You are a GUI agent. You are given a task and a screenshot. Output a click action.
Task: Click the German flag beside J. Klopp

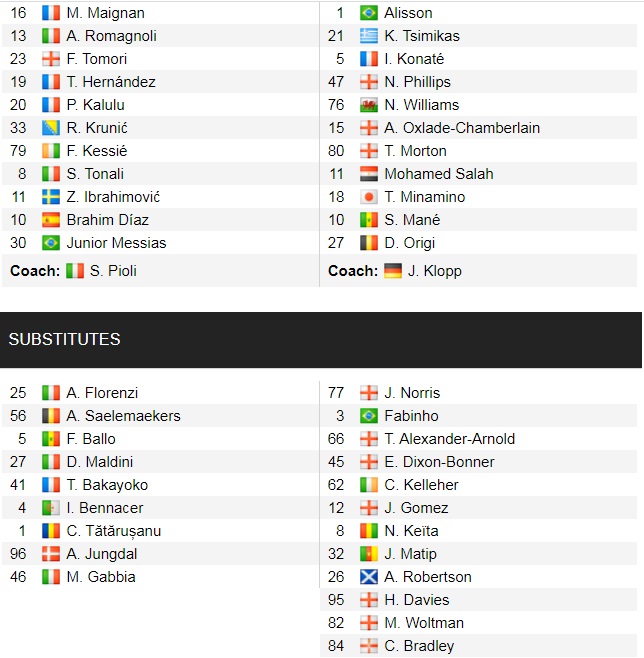(393, 270)
